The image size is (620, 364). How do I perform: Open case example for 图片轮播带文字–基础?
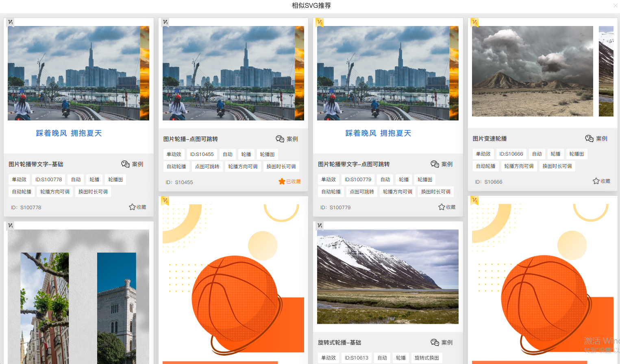(133, 164)
